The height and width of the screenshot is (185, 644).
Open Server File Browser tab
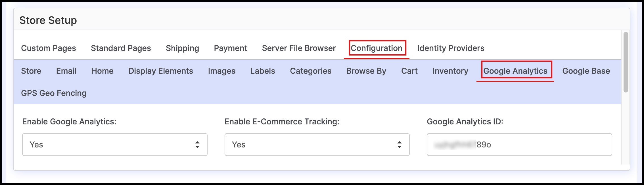click(299, 48)
